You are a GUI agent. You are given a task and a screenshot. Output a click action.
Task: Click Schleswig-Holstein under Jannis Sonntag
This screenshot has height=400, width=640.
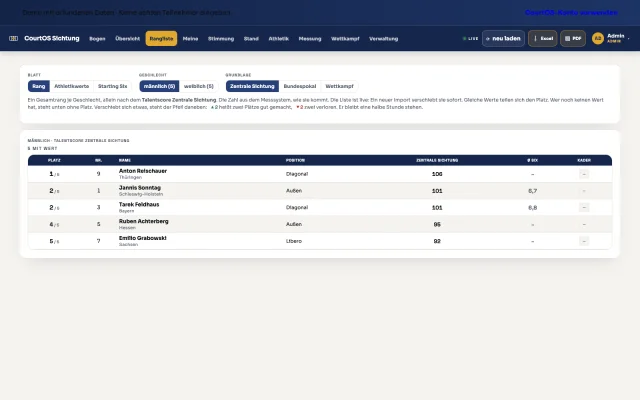(141, 194)
